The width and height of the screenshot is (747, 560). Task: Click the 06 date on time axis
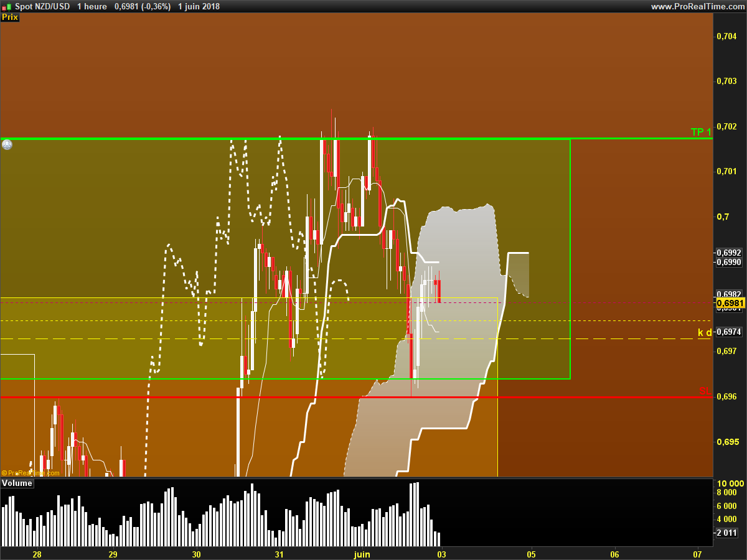[614, 554]
